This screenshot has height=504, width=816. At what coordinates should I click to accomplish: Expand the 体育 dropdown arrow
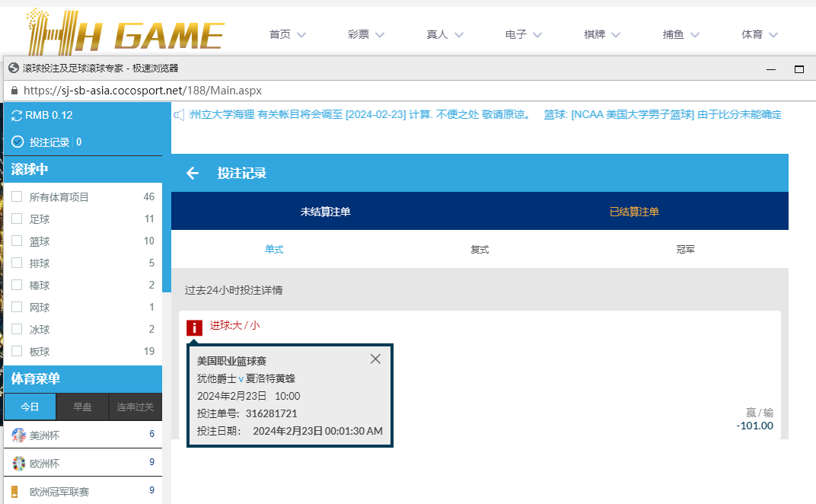coord(774,35)
